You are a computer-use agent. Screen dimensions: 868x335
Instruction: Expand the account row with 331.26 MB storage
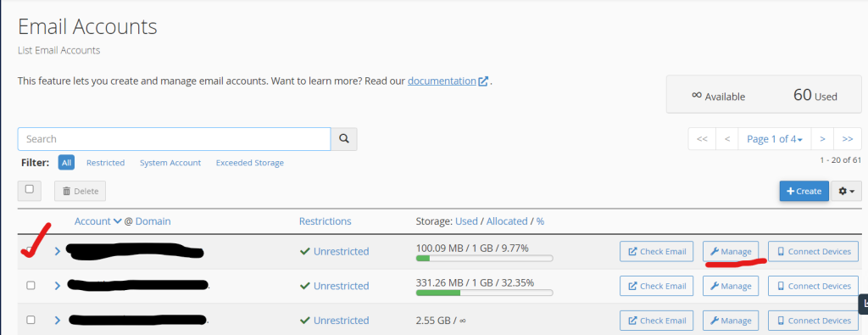click(x=57, y=286)
